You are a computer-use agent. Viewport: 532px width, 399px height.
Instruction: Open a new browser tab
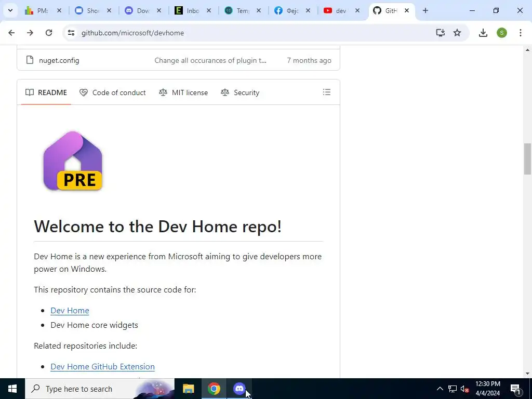point(425,10)
